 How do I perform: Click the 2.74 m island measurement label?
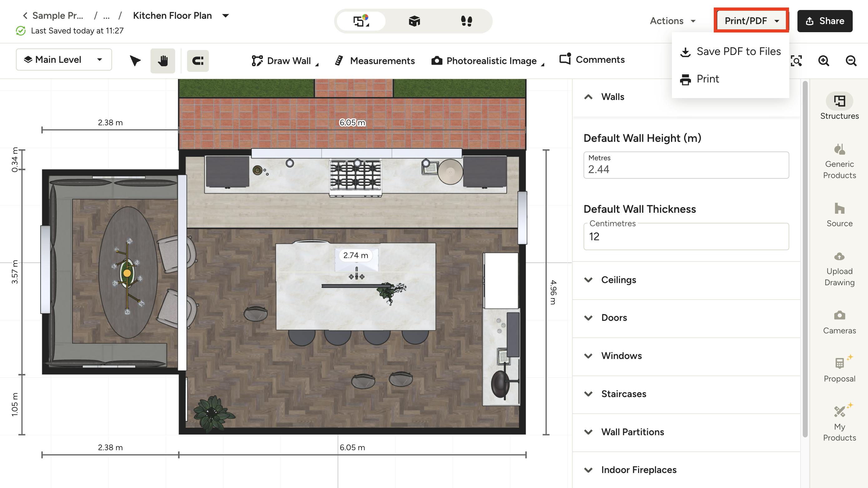click(356, 255)
